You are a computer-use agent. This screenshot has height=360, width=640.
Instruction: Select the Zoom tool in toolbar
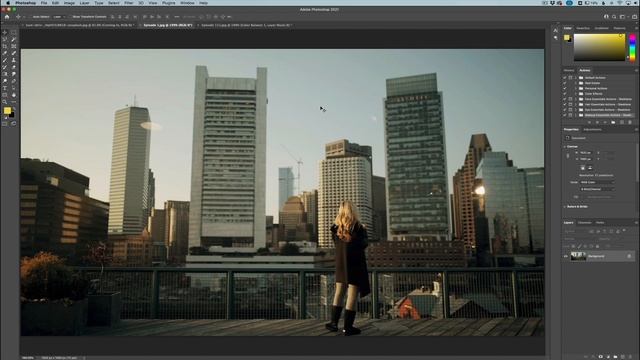[5, 102]
